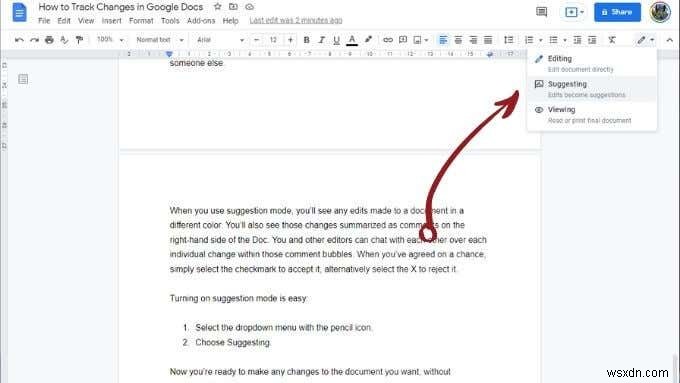Open line spacing options
The height and width of the screenshot is (383, 680).
(508, 40)
